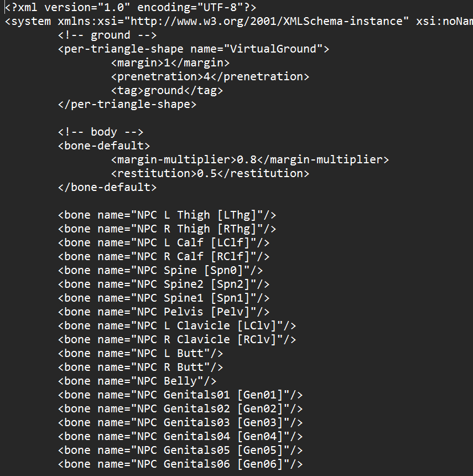Click the NPC R Butt bone line

click(x=141, y=368)
